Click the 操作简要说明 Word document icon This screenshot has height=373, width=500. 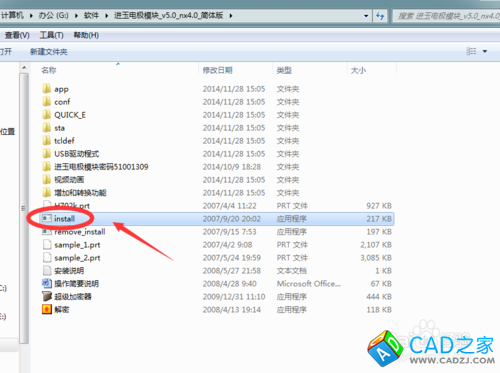click(47, 284)
